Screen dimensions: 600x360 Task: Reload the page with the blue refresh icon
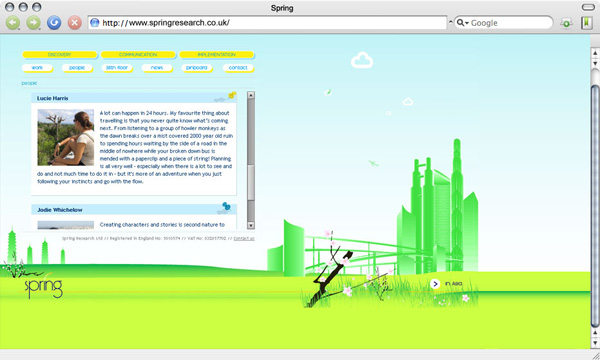[x=54, y=23]
